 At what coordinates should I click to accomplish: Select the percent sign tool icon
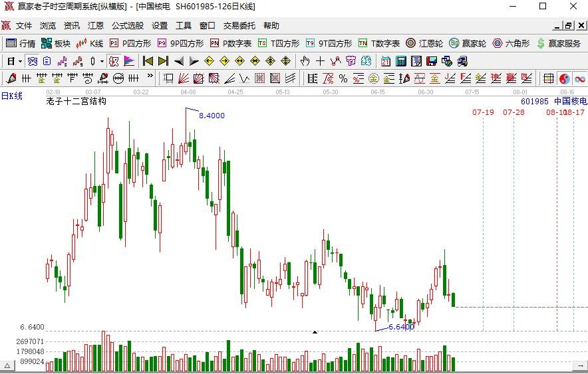click(x=343, y=78)
